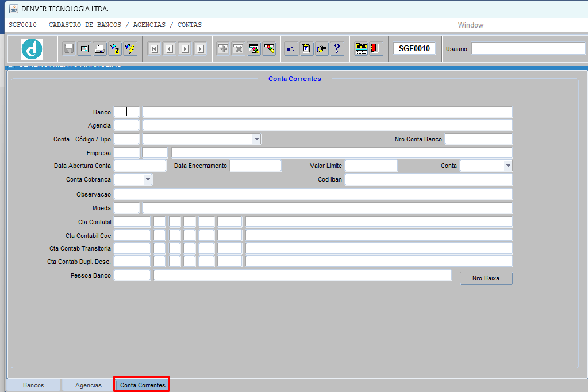
Task: Open the Window menu
Action: (x=470, y=25)
